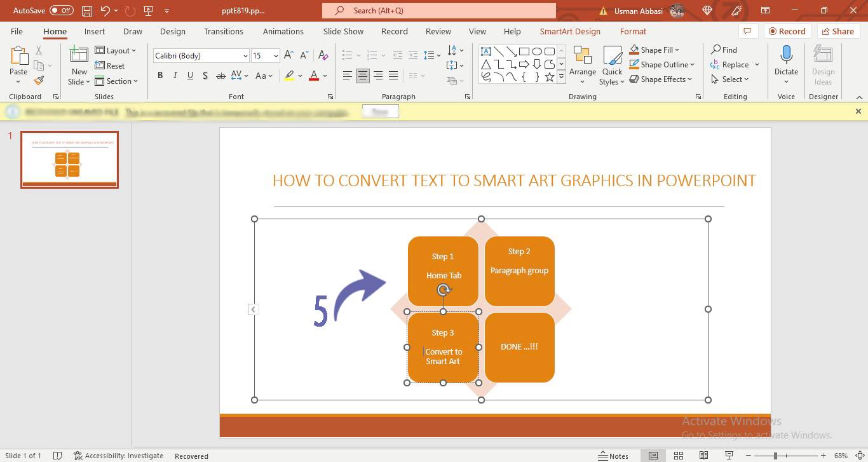The image size is (868, 462).
Task: Collapse the ribbon
Action: tap(859, 97)
